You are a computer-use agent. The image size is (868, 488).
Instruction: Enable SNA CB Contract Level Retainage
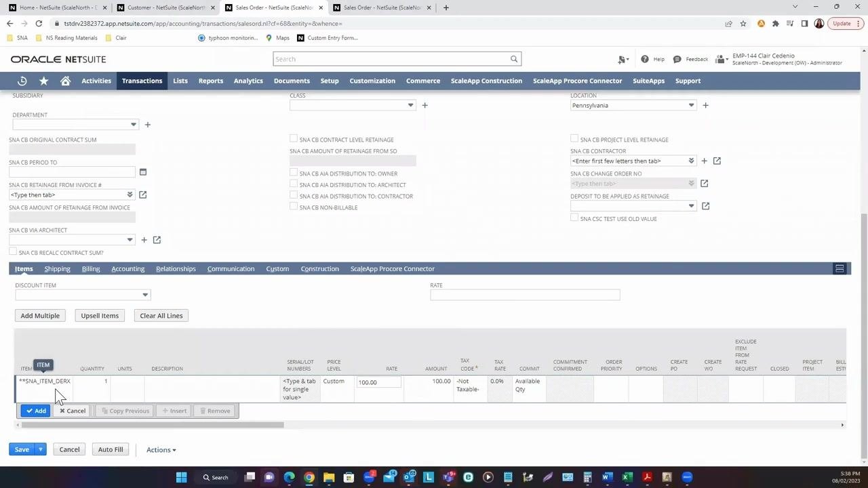pos(294,139)
